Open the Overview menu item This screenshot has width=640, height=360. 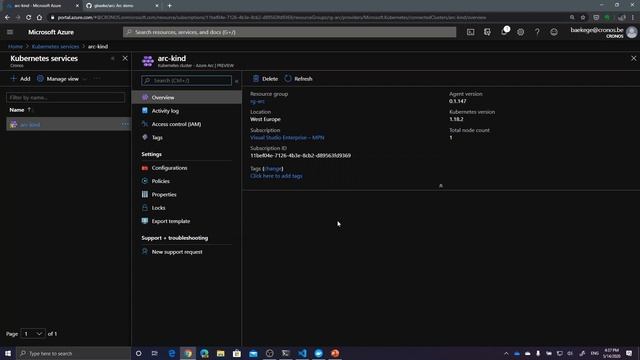click(187, 98)
